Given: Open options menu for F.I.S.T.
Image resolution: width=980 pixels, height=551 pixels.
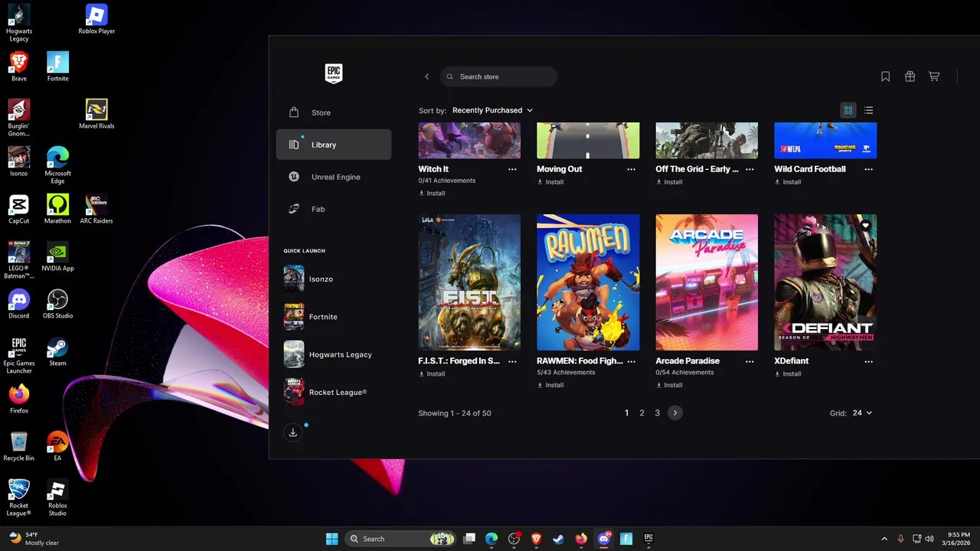Looking at the screenshot, I should click(512, 361).
